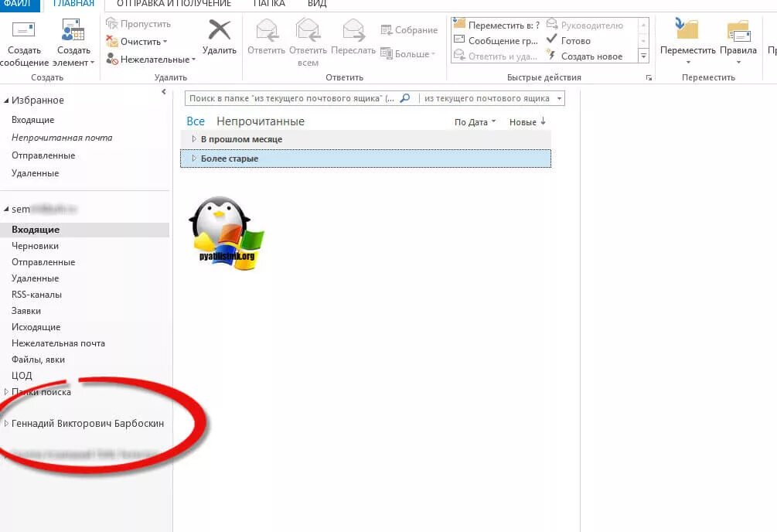
Task: Open Входящие under Избранное
Action: [x=32, y=120]
